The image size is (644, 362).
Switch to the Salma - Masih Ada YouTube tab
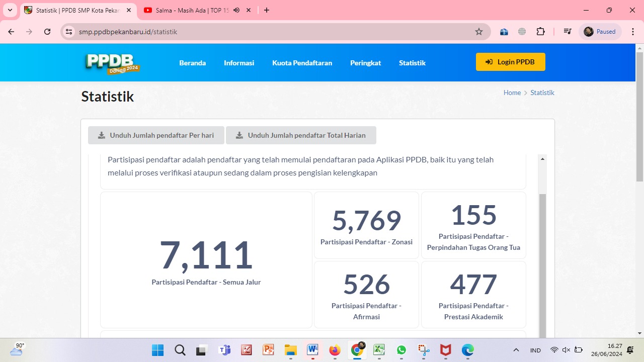(x=191, y=10)
